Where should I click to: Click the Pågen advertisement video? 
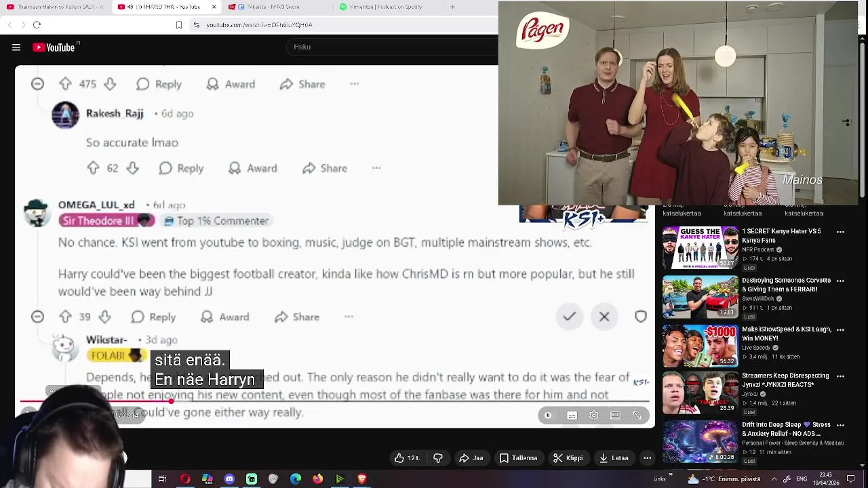tap(678, 103)
